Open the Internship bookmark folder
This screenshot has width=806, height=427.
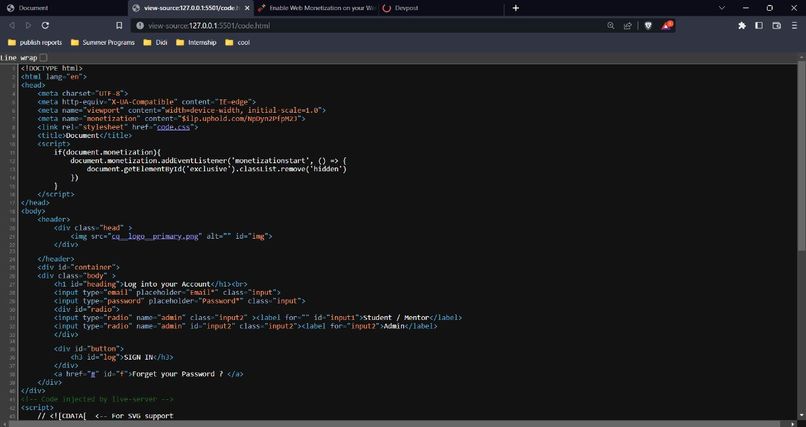pos(196,43)
